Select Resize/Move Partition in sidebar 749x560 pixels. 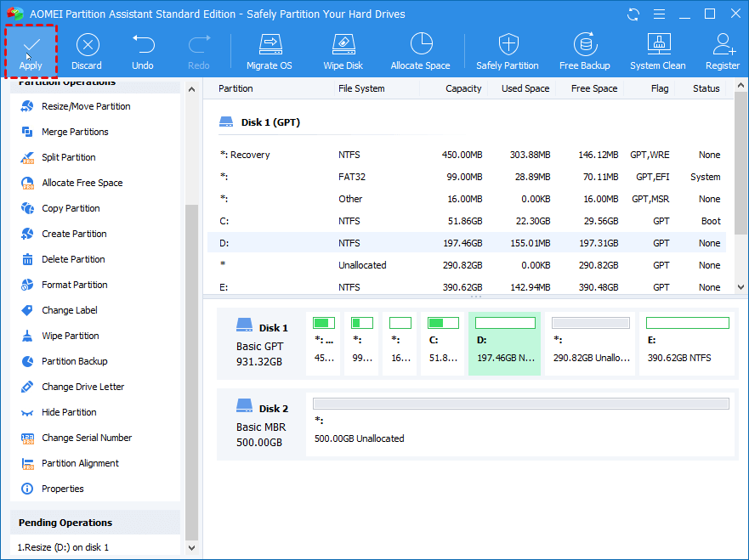click(86, 106)
